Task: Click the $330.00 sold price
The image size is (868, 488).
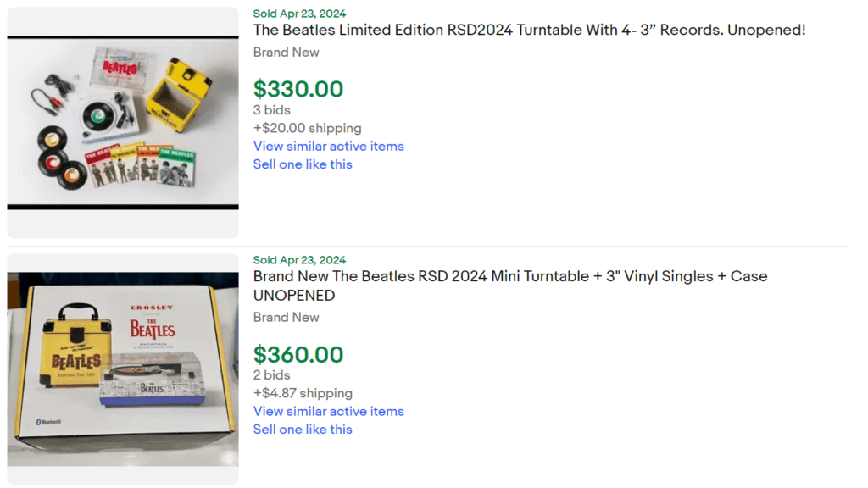Action: tap(298, 89)
